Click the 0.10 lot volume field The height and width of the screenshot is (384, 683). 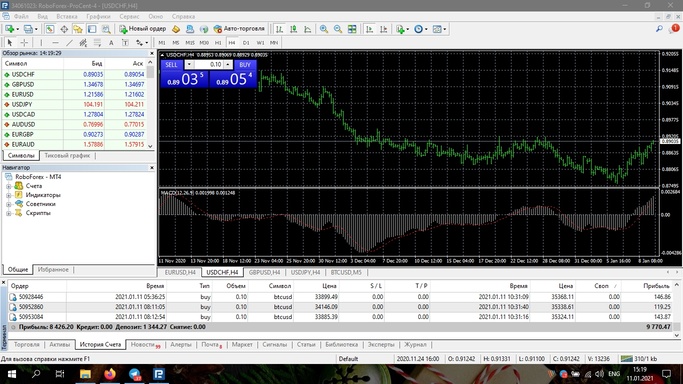(208, 64)
